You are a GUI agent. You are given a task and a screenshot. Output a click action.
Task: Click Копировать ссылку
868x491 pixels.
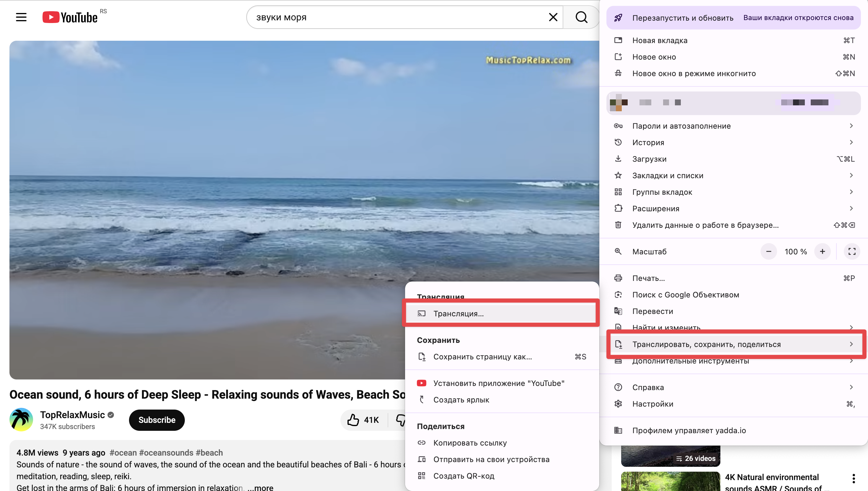(x=470, y=443)
